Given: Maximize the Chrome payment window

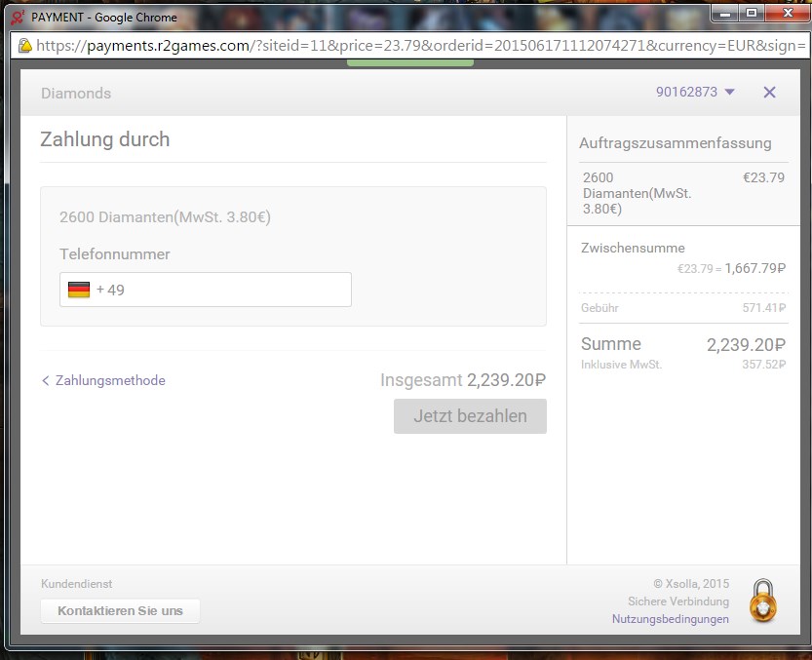Looking at the screenshot, I should pos(751,13).
